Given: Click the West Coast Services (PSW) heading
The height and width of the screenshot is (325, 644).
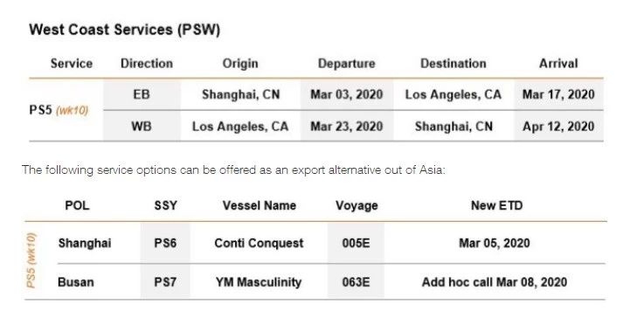Looking at the screenshot, I should tap(124, 30).
